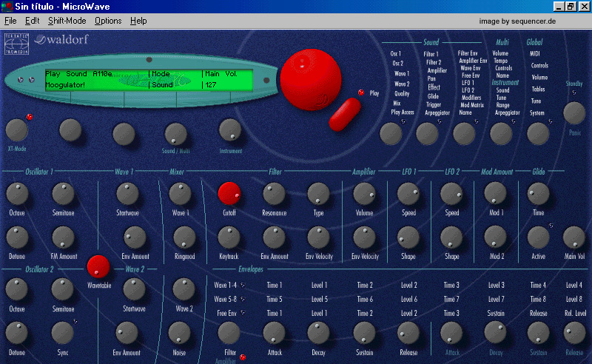The image size is (592, 364).
Task: Click the filter Env Velocity knob
Action: tap(319, 237)
